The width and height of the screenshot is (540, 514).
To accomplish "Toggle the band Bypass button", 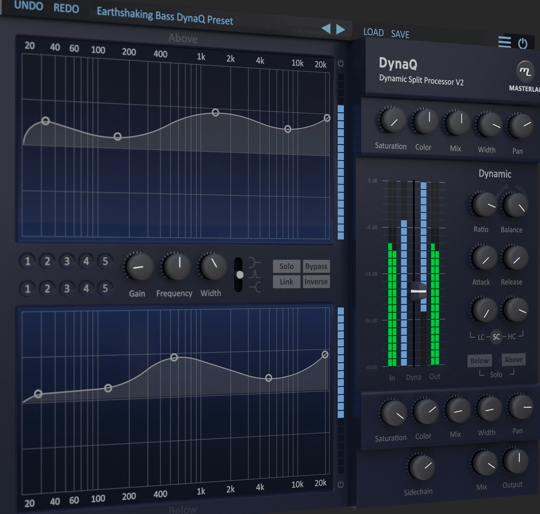I will pos(316,266).
